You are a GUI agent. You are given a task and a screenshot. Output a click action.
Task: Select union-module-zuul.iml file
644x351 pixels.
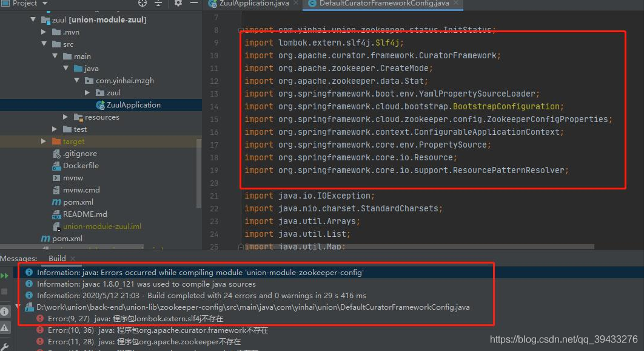coord(102,227)
